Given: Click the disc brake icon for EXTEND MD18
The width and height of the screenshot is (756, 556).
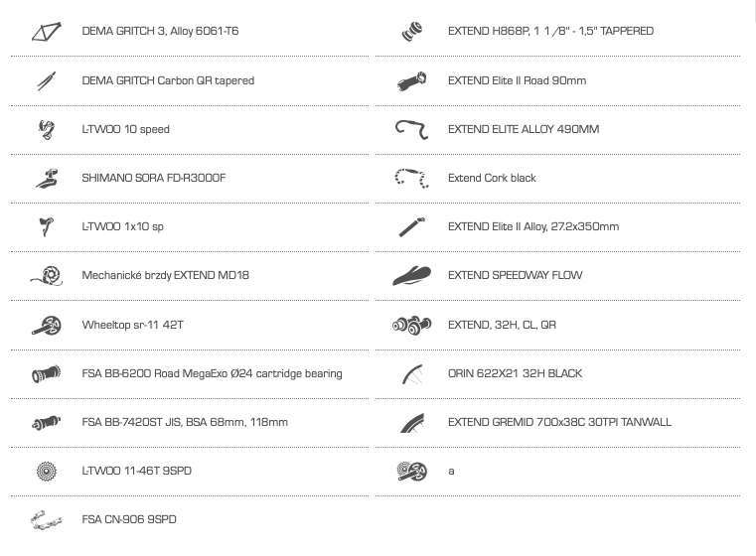Looking at the screenshot, I should 47,276.
